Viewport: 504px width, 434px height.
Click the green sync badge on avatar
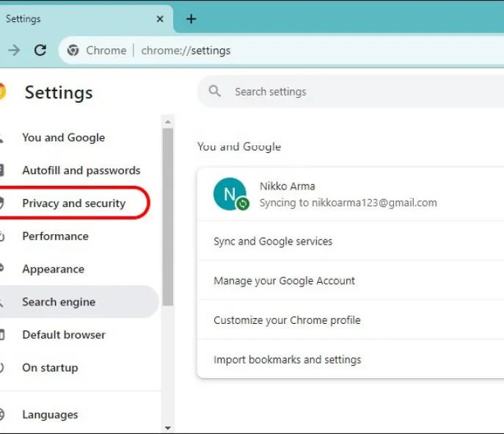tap(243, 203)
